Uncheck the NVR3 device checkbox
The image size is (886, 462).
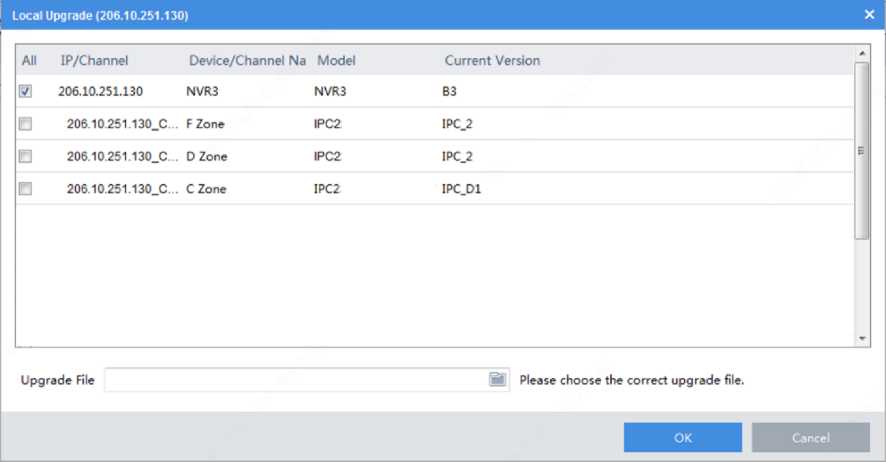[26, 91]
